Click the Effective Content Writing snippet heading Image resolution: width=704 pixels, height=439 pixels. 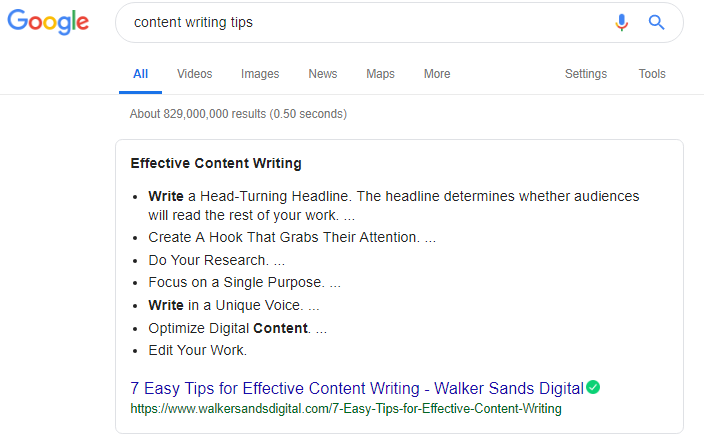[216, 163]
